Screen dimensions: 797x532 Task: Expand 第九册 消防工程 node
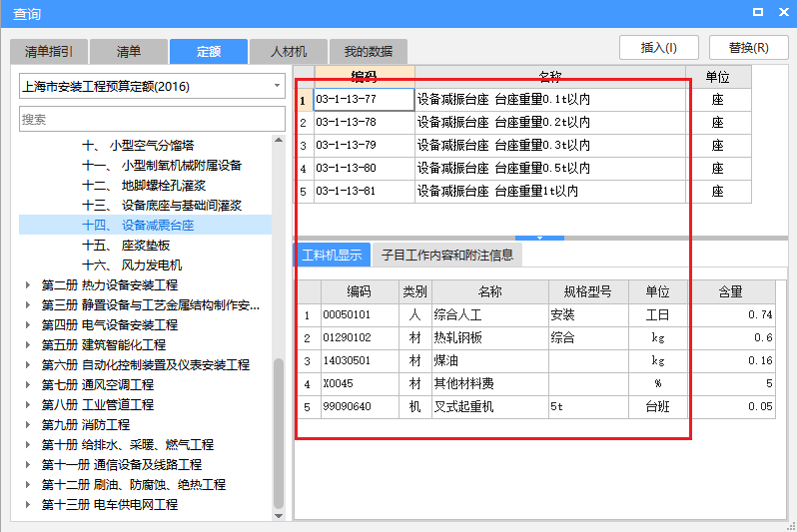28,425
